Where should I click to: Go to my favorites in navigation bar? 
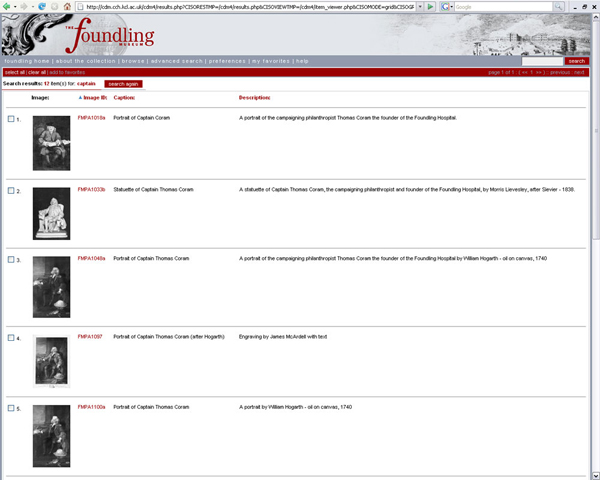[271, 61]
